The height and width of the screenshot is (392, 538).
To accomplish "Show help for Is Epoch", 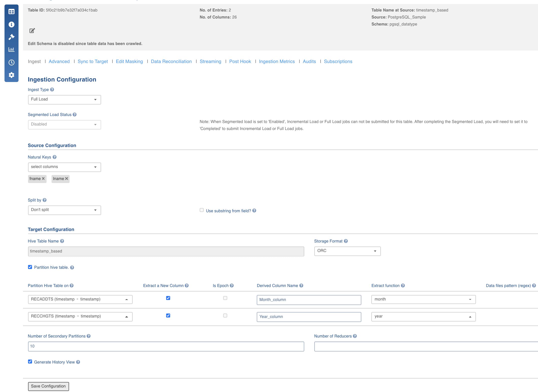I will [x=232, y=285].
